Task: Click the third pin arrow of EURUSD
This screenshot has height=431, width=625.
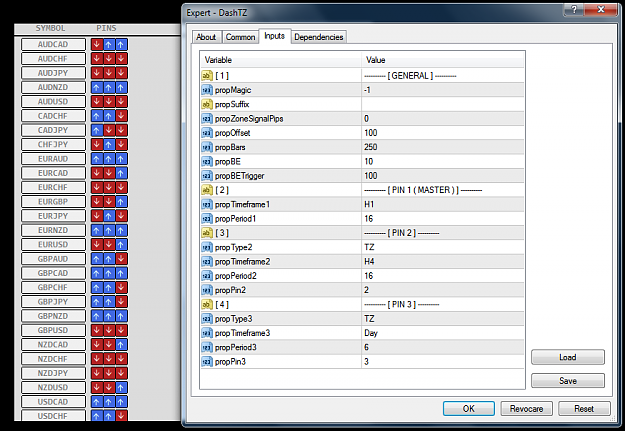Action: pos(122,244)
